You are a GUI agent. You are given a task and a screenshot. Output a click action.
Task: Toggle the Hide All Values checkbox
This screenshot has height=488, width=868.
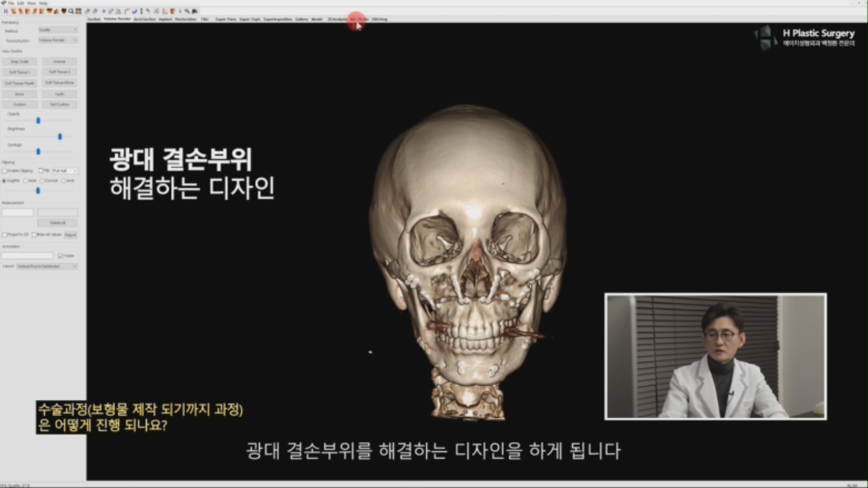pos(34,235)
